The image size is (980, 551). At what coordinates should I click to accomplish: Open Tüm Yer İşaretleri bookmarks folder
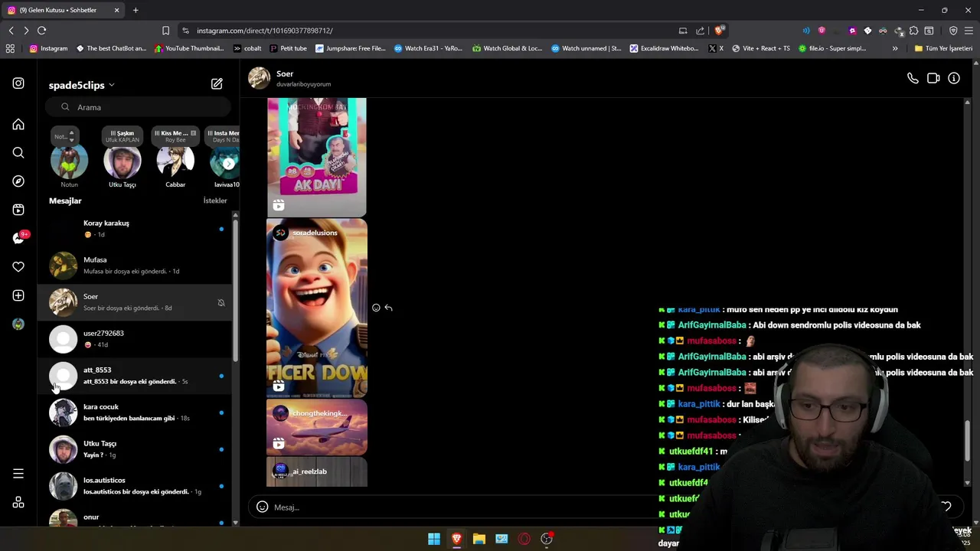click(943, 48)
